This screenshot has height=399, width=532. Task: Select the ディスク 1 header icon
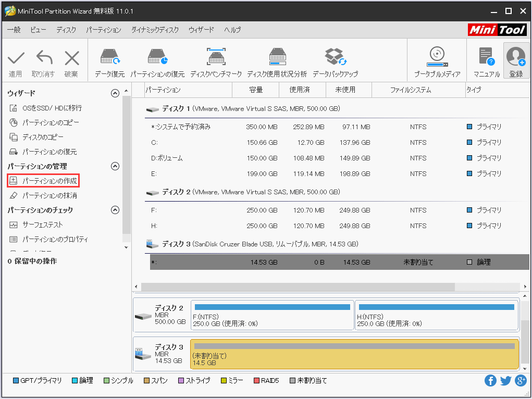coord(152,109)
